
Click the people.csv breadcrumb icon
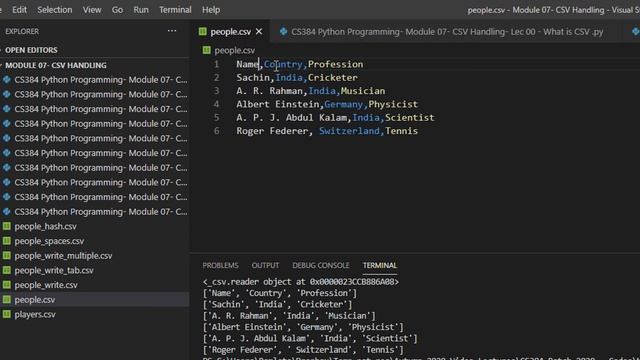(207, 50)
